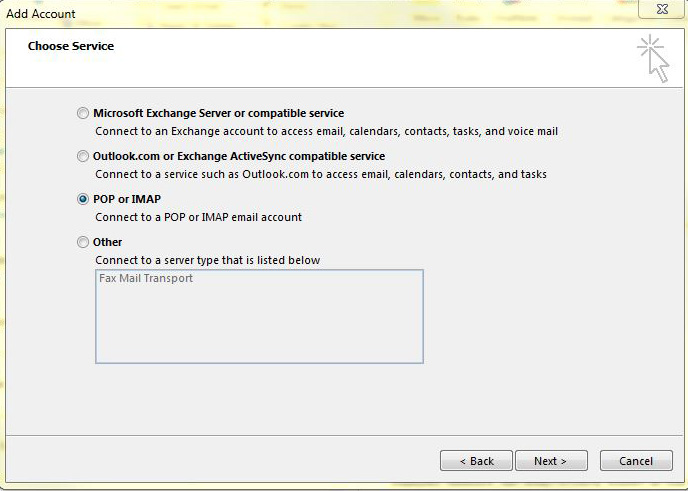Image resolution: width=688 pixels, height=491 pixels.
Task: Click the 'Outlook.com or Exchange ActiveSync compatible service' label
Action: point(239,156)
